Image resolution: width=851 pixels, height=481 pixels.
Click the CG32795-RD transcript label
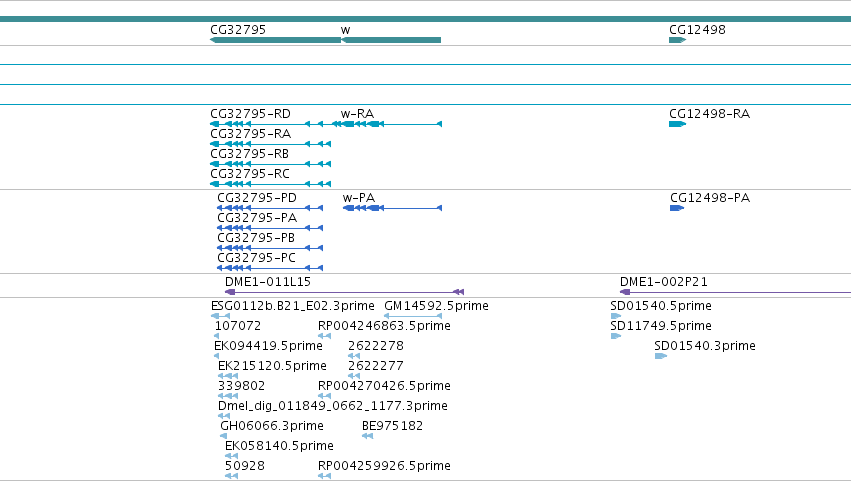pos(250,114)
